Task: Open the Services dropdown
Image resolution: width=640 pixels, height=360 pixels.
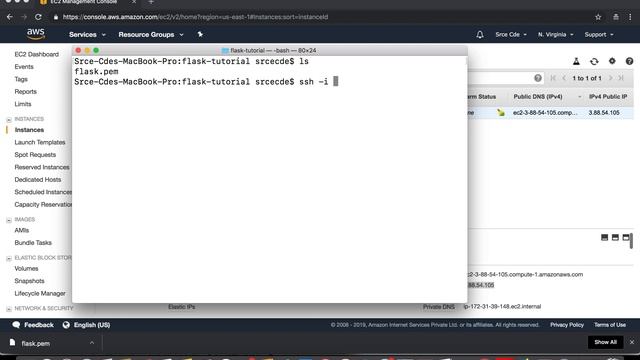Action: (87, 35)
